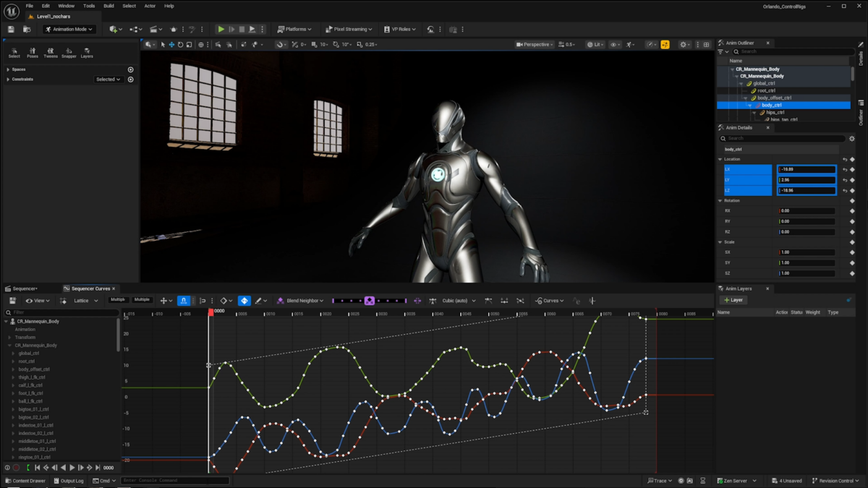The width and height of the screenshot is (868, 488).
Task: Open the View dropdown in curve editor
Action: [38, 301]
